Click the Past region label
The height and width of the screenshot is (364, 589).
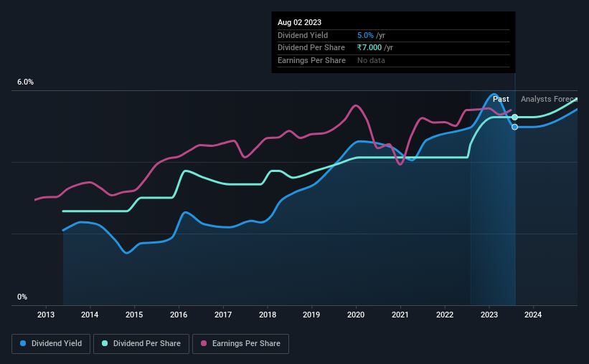[x=501, y=99]
